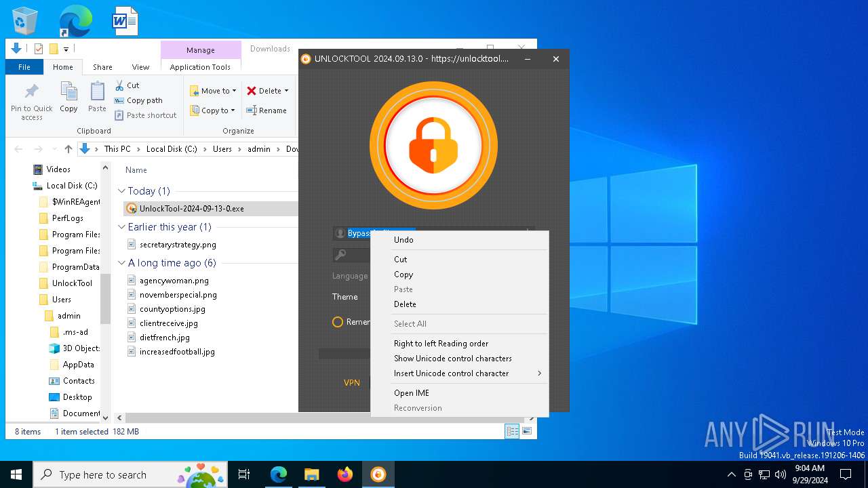Choose Cut from the context menu
868x488 pixels.
pos(460,260)
